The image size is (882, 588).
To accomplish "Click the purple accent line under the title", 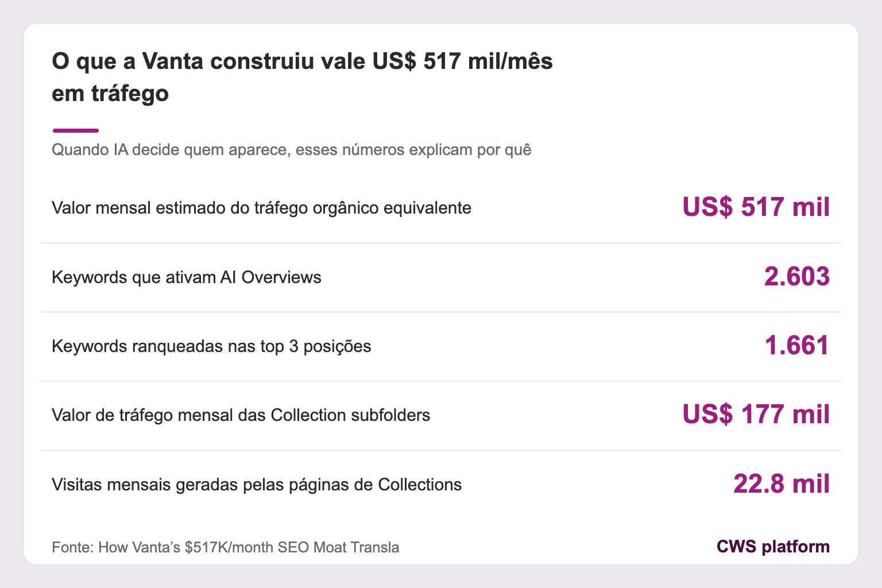I will click(x=75, y=130).
